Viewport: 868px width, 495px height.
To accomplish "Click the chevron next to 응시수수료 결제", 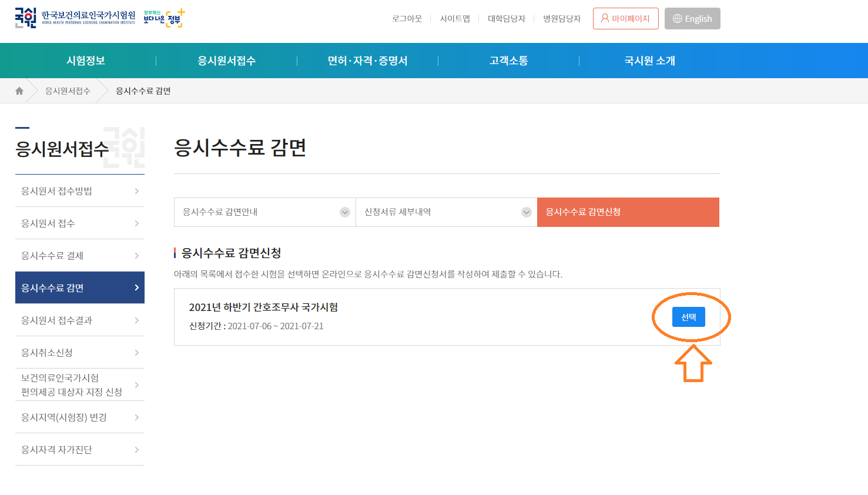I will click(136, 256).
